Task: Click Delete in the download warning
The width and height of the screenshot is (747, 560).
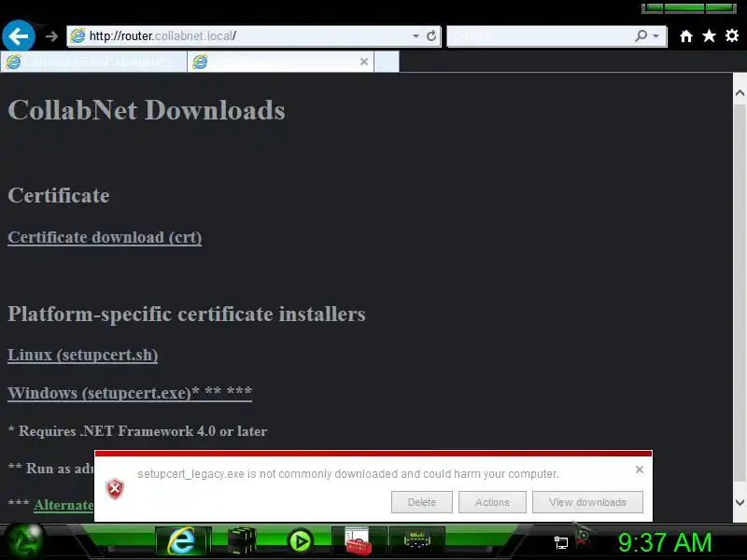Action: [x=422, y=502]
